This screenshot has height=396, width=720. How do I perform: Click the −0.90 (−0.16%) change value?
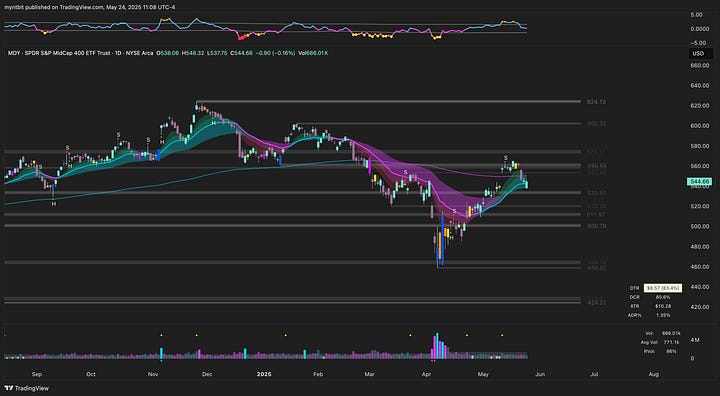pos(275,53)
